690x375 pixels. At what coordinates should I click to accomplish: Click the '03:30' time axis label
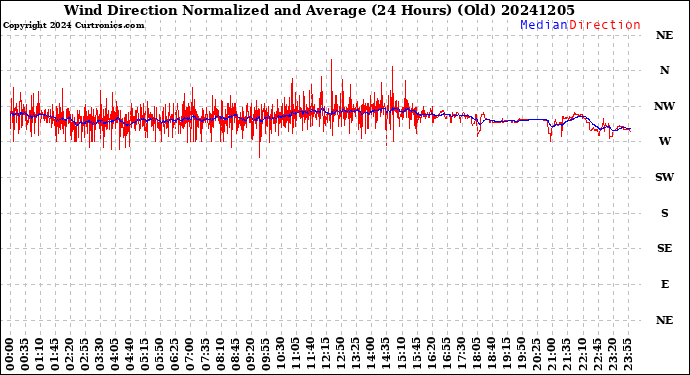pyautogui.click(x=100, y=354)
